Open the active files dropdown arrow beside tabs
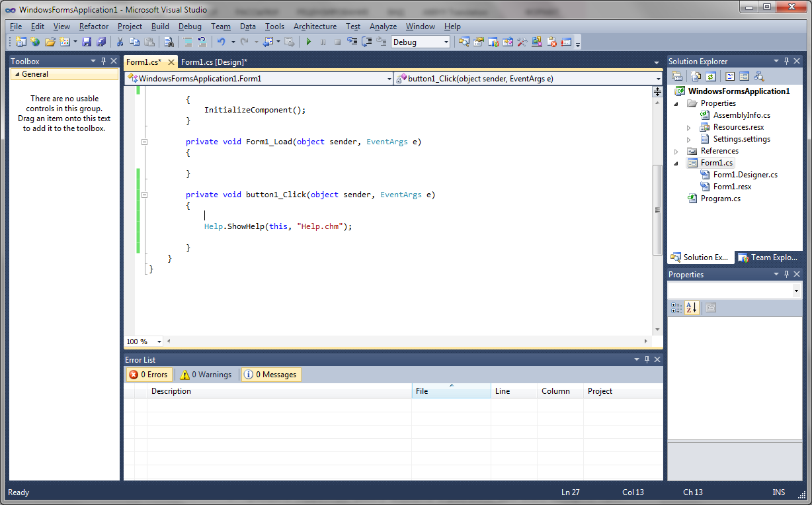 click(x=657, y=62)
